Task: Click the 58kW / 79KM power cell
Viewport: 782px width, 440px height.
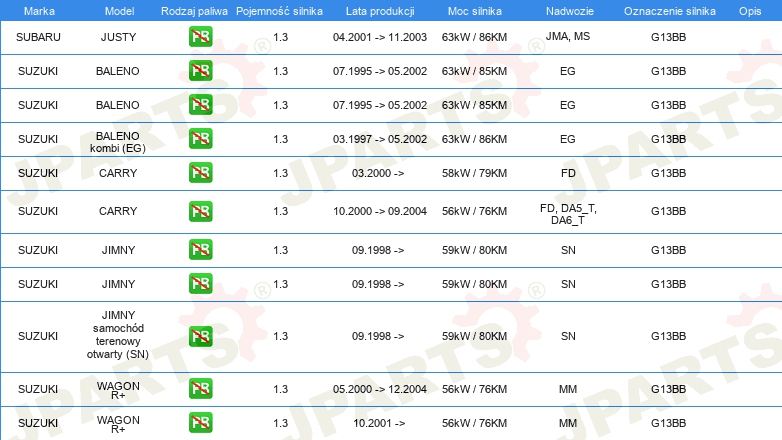Action: coord(474,173)
